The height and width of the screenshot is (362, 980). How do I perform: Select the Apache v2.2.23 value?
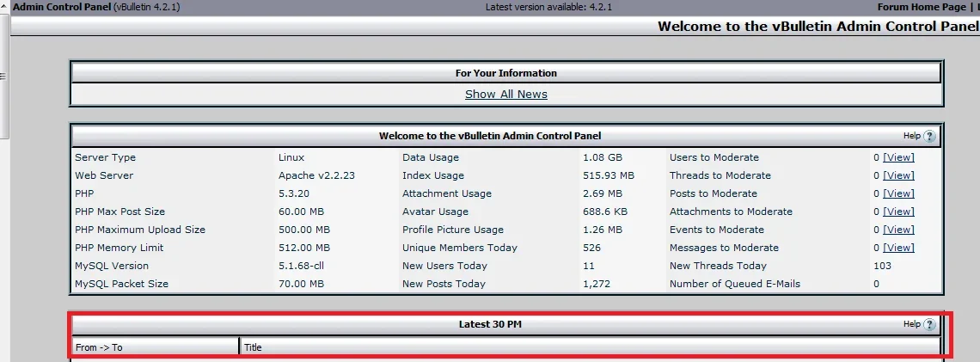317,175
